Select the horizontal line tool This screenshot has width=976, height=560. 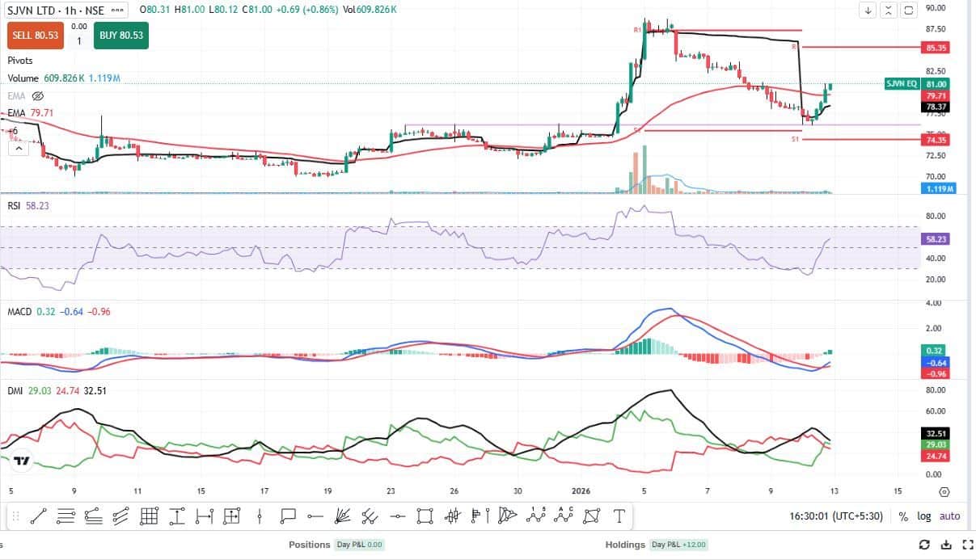tap(397, 516)
